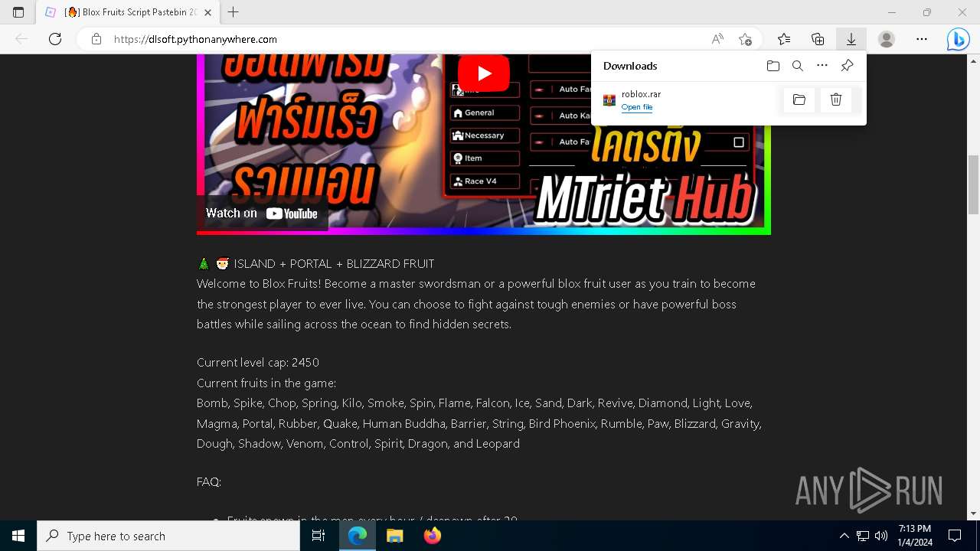Open the downloads folder
Viewport: 980px width, 551px height.
point(773,66)
